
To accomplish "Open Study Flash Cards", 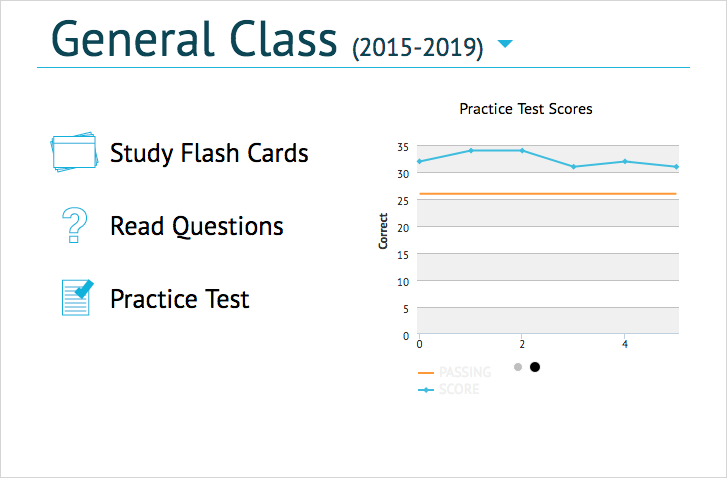I will click(x=209, y=154).
